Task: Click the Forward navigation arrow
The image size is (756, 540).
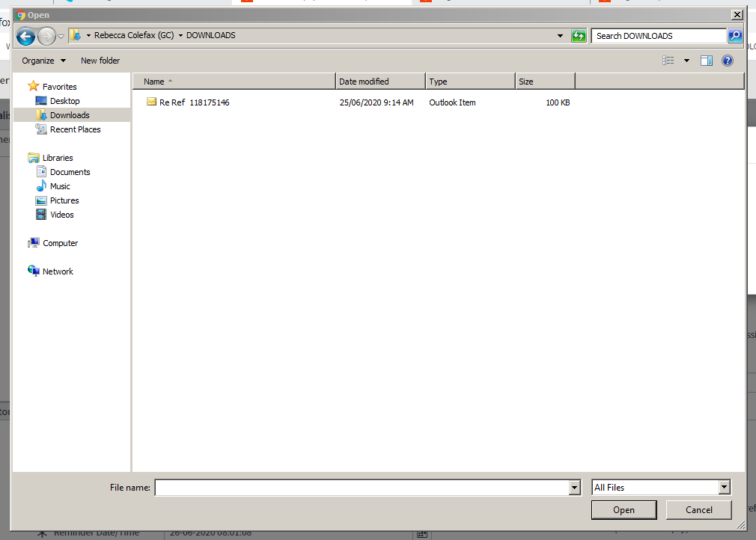Action: [46, 36]
